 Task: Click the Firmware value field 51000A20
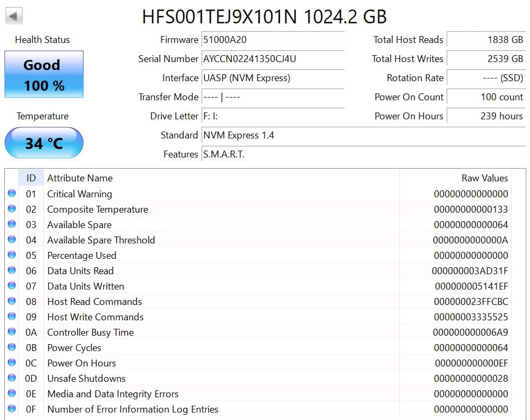pos(273,40)
